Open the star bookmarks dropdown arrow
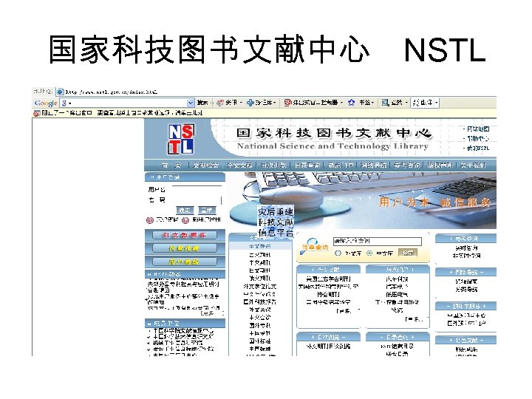This screenshot has height=399, width=532. pos(373,103)
